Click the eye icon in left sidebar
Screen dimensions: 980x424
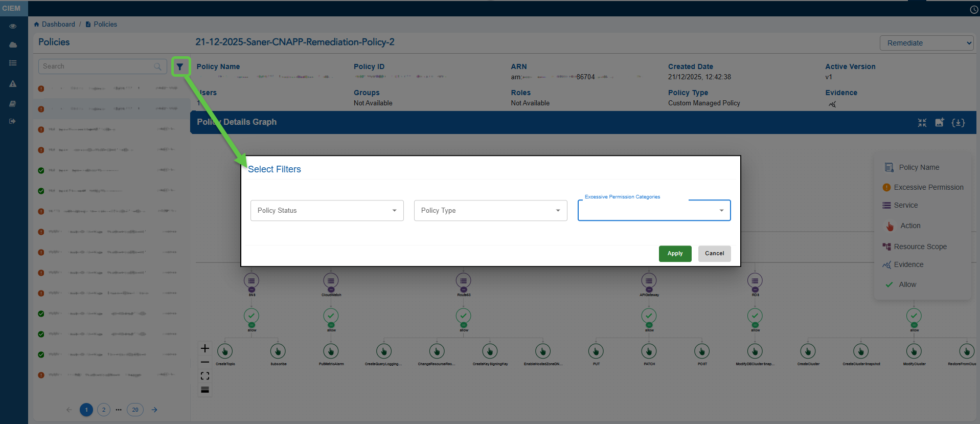click(x=13, y=26)
